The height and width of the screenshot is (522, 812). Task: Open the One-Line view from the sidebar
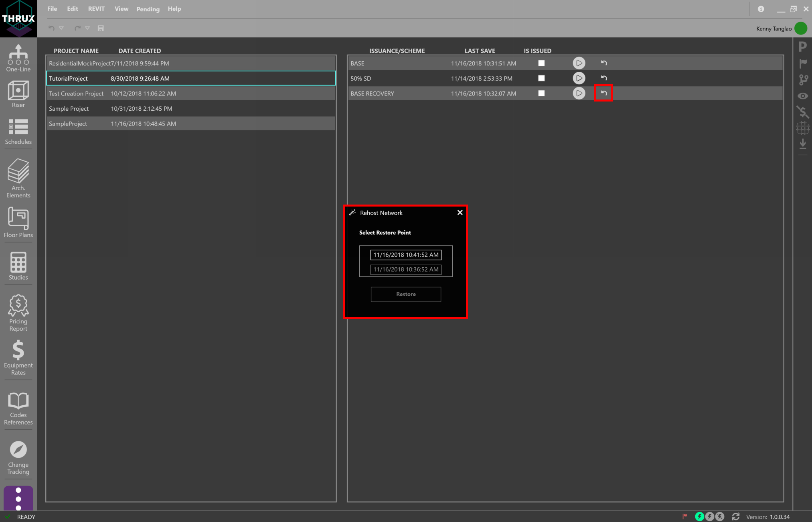[18, 57]
